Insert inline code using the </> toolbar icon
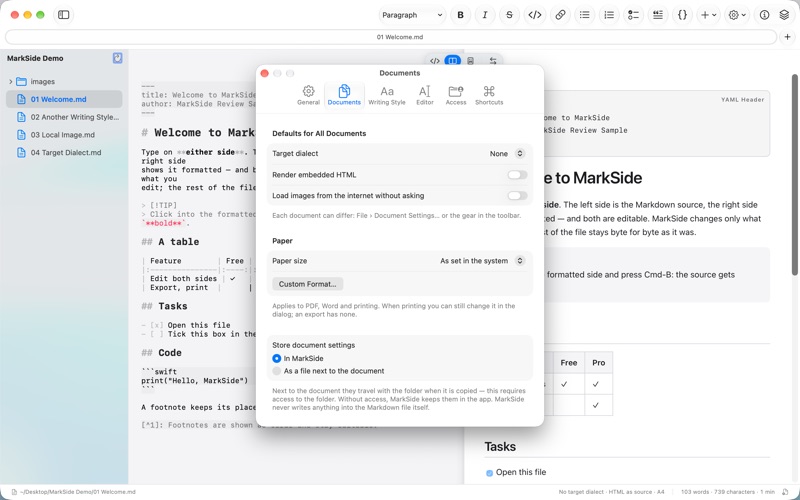Image resolution: width=800 pixels, height=500 pixels. tap(535, 15)
